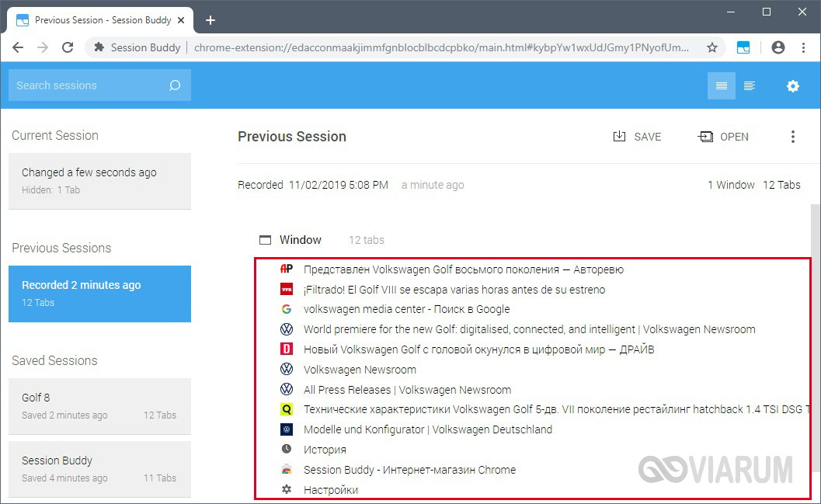Open 'Представлен Volkswagen Golf восьмого поколения' link
The height and width of the screenshot is (504, 821).
[x=464, y=269]
